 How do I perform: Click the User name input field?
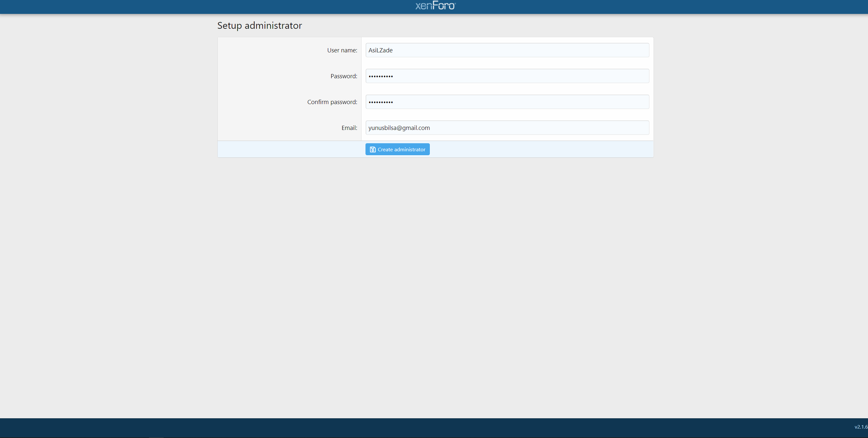(507, 50)
